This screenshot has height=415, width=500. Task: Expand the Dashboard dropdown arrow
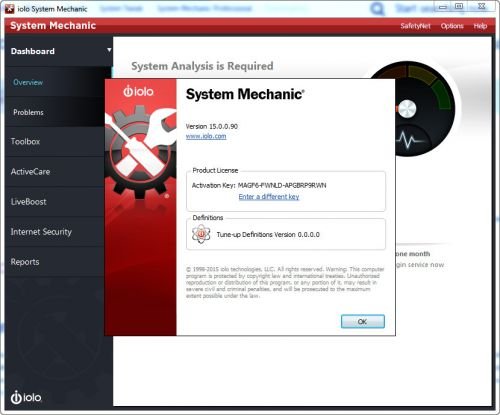pyautogui.click(x=109, y=50)
